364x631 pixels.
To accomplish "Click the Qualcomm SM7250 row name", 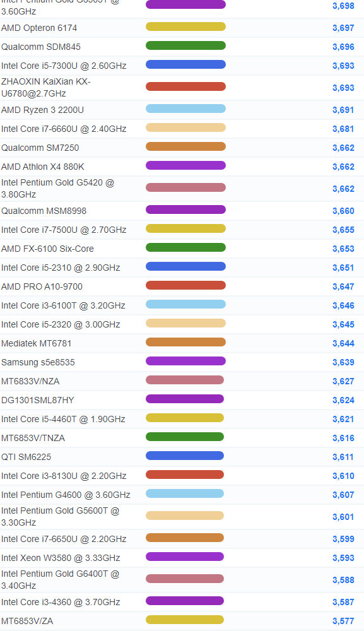I will click(40, 148).
